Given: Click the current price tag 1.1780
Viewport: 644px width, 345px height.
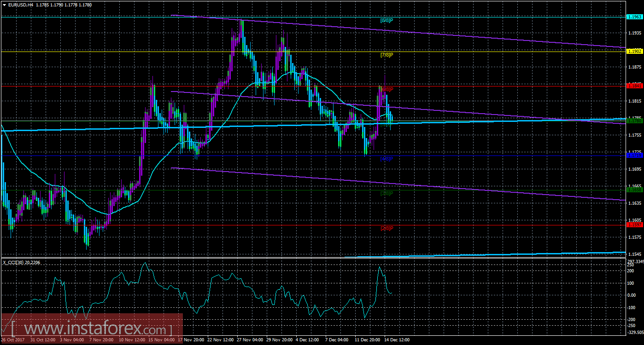Looking at the screenshot, I should [x=634, y=121].
